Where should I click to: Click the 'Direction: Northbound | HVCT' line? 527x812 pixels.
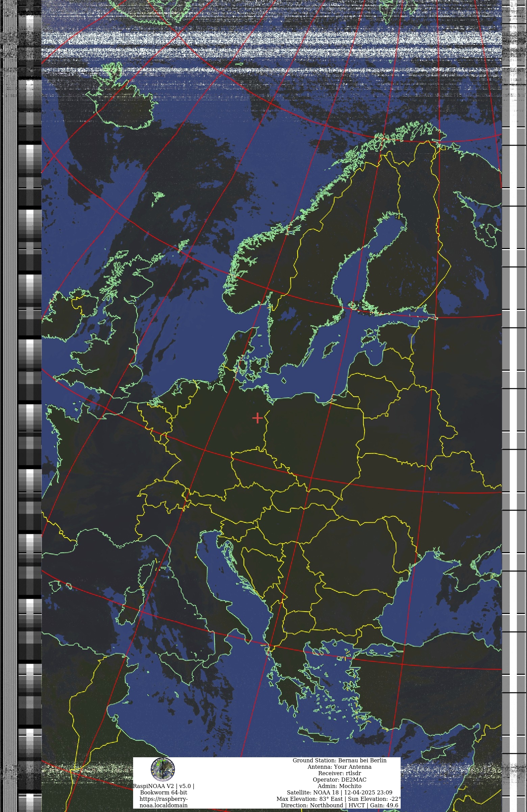(x=340, y=806)
